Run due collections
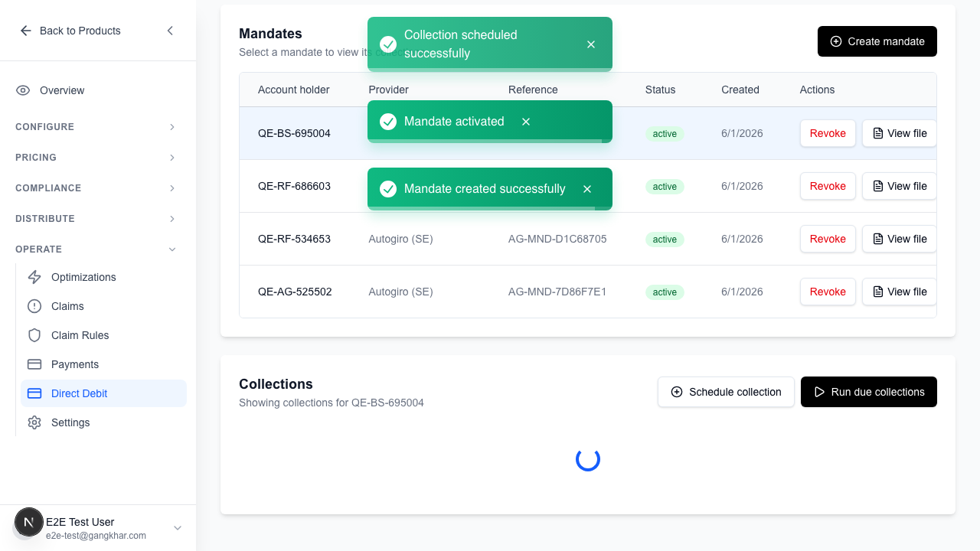980x551 pixels. click(869, 392)
